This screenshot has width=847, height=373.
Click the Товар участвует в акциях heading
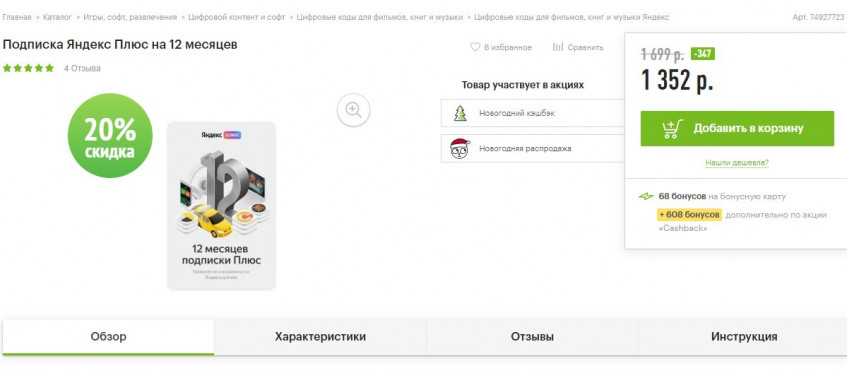[523, 85]
